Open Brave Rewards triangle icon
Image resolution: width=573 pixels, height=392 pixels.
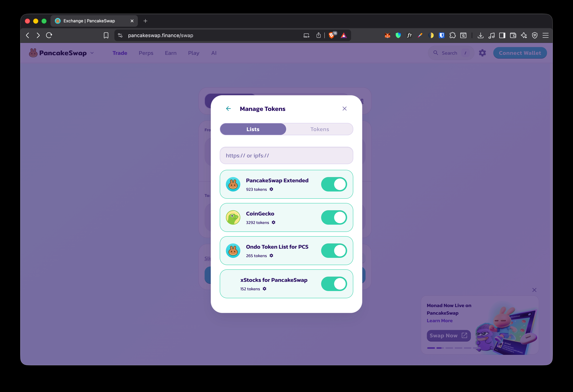tap(344, 36)
